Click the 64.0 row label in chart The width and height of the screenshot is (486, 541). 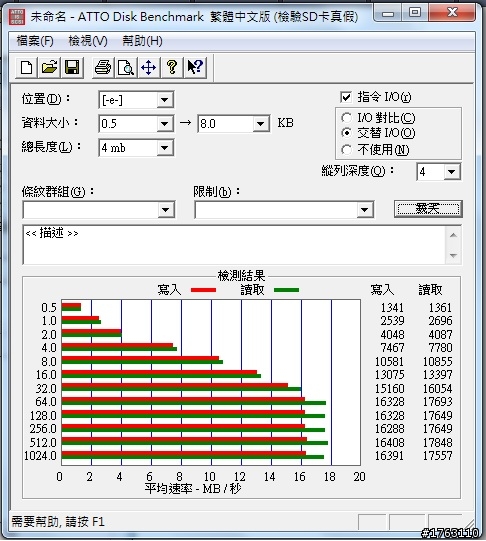(46, 402)
